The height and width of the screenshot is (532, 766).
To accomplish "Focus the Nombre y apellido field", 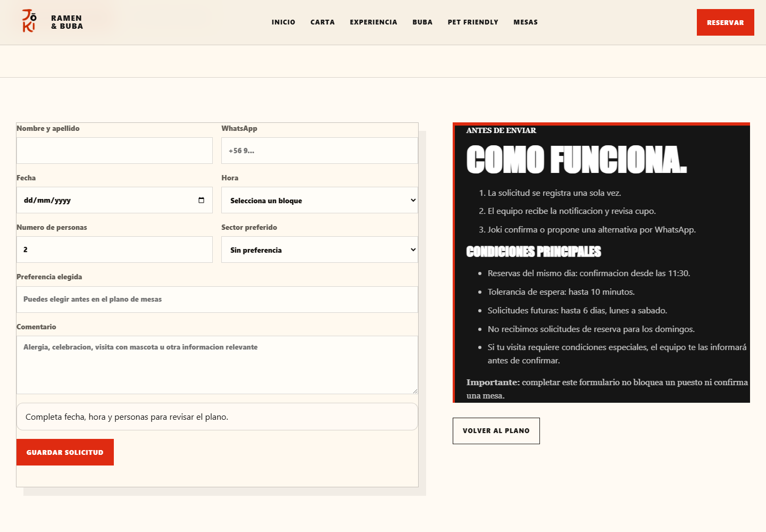I will 114,151.
